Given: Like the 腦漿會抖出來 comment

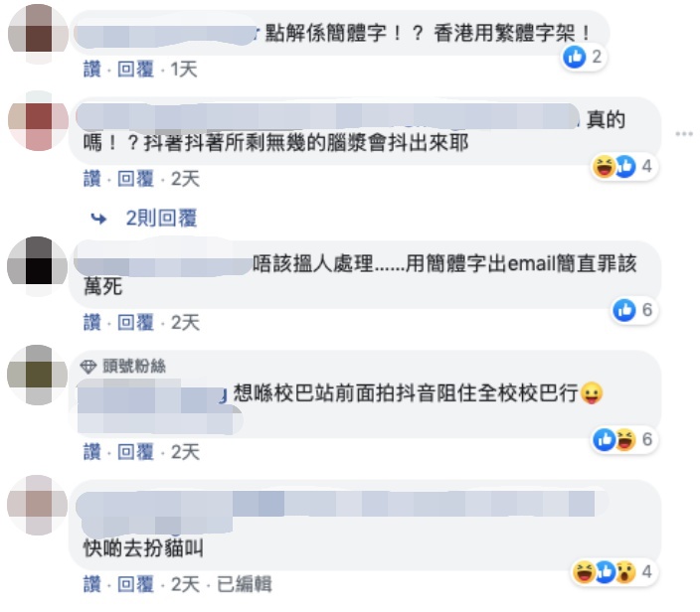Looking at the screenshot, I should [x=91, y=179].
